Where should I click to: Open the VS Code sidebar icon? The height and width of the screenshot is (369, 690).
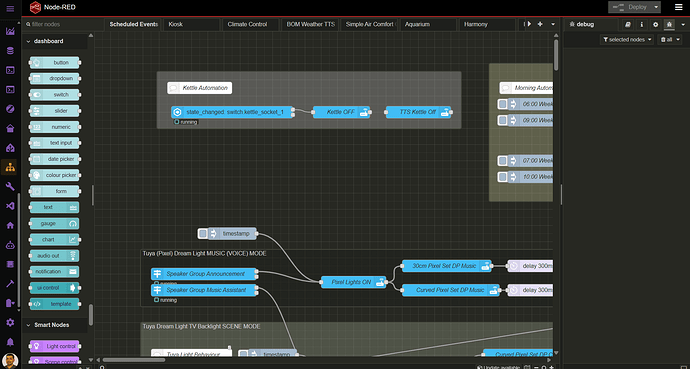coord(10,206)
